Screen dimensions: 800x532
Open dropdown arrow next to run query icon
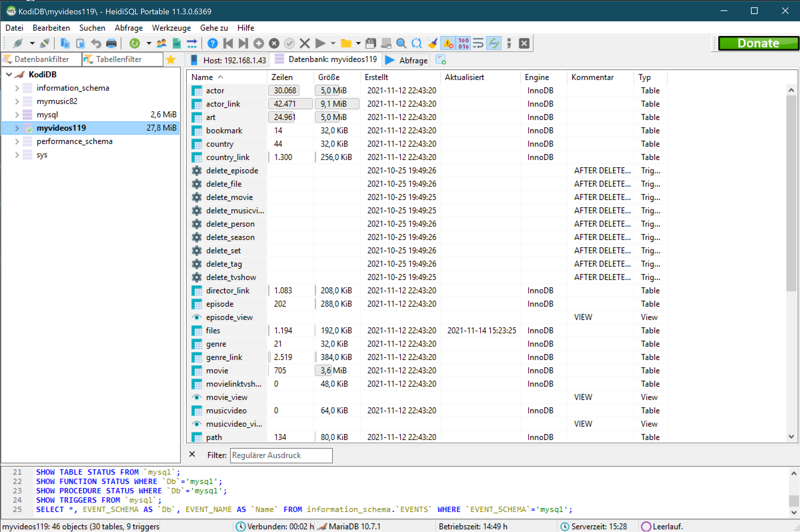(333, 43)
